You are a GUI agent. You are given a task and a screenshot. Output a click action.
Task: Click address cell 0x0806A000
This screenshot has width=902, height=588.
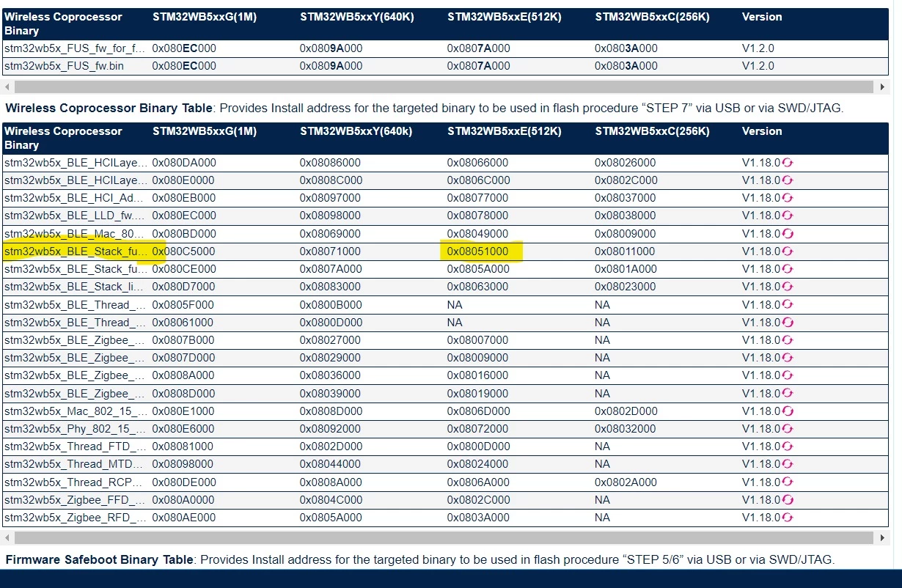pyautogui.click(x=478, y=482)
